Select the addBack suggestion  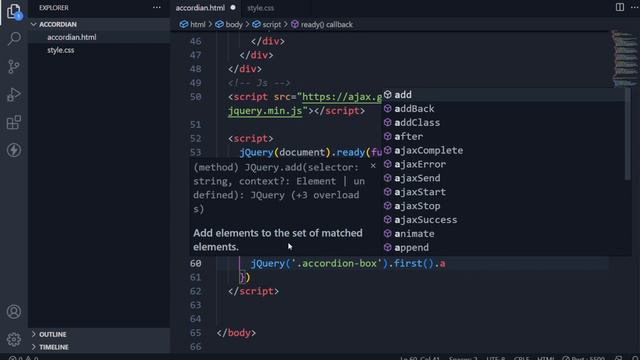click(x=503, y=109)
